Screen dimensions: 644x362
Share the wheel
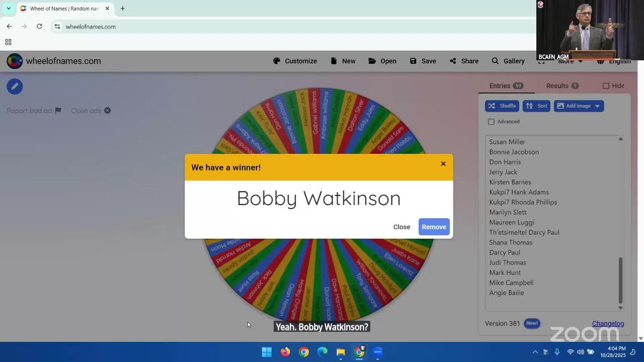click(x=464, y=61)
